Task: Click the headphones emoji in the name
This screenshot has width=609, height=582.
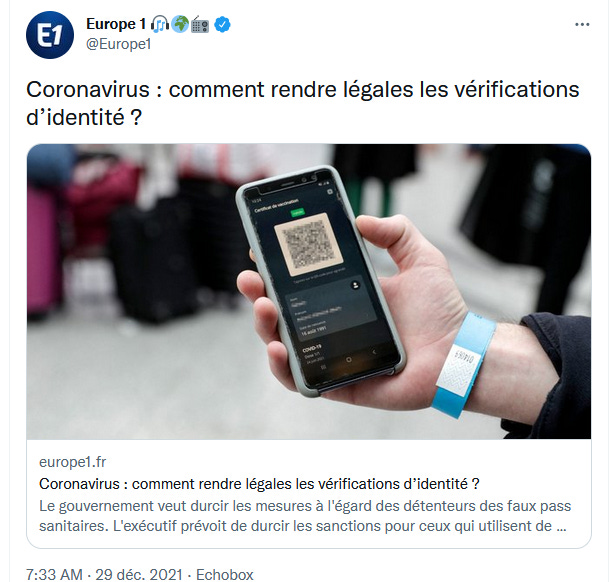Action: click(160, 24)
